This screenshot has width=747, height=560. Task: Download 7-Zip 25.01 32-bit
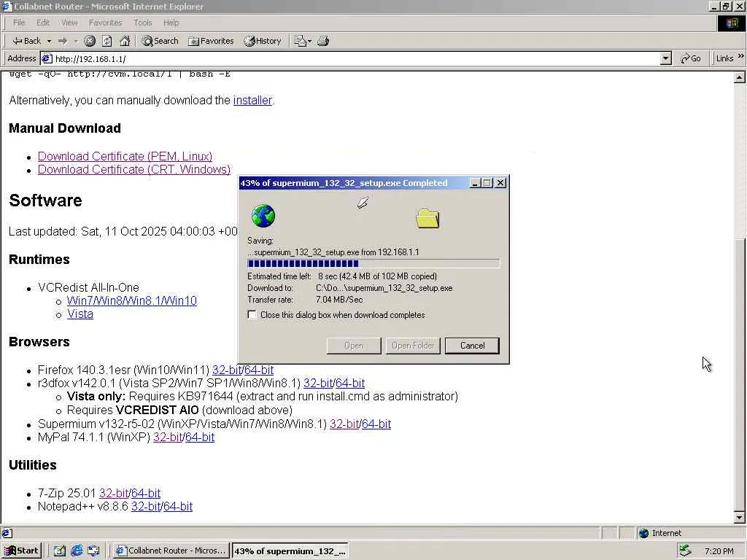coord(113,494)
